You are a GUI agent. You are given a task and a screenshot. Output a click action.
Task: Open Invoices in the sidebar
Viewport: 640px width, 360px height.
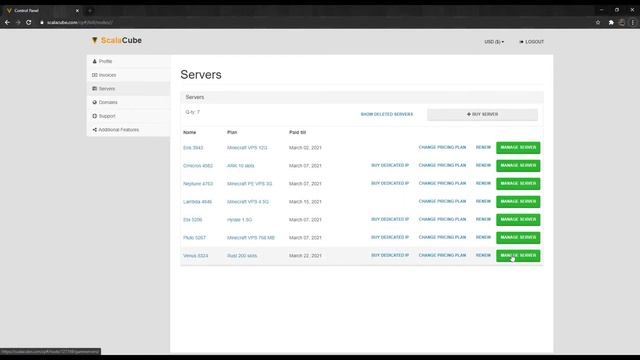coord(128,75)
